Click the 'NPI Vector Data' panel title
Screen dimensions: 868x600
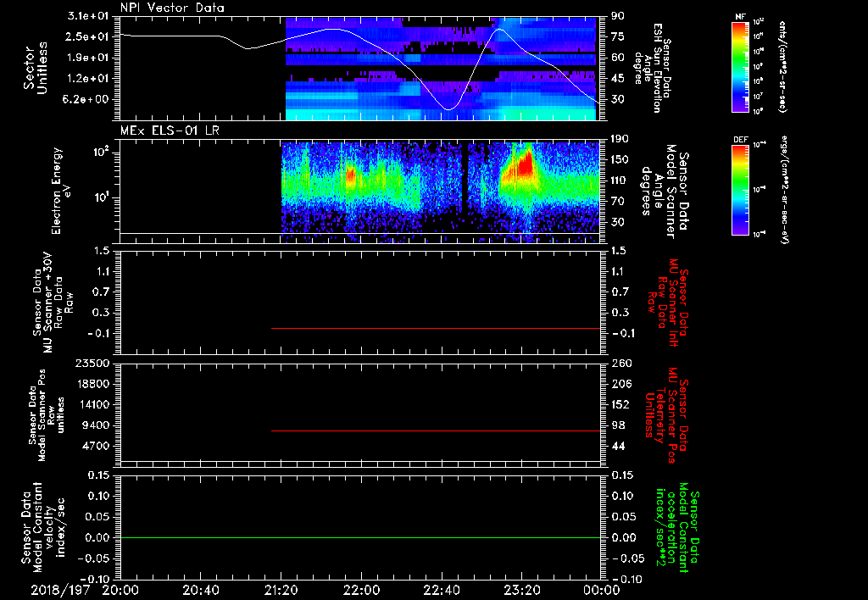[x=172, y=8]
